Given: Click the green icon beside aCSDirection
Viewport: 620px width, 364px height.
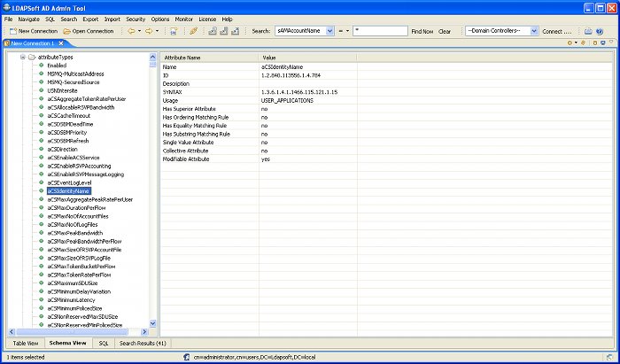Looking at the screenshot, I should (x=41, y=150).
